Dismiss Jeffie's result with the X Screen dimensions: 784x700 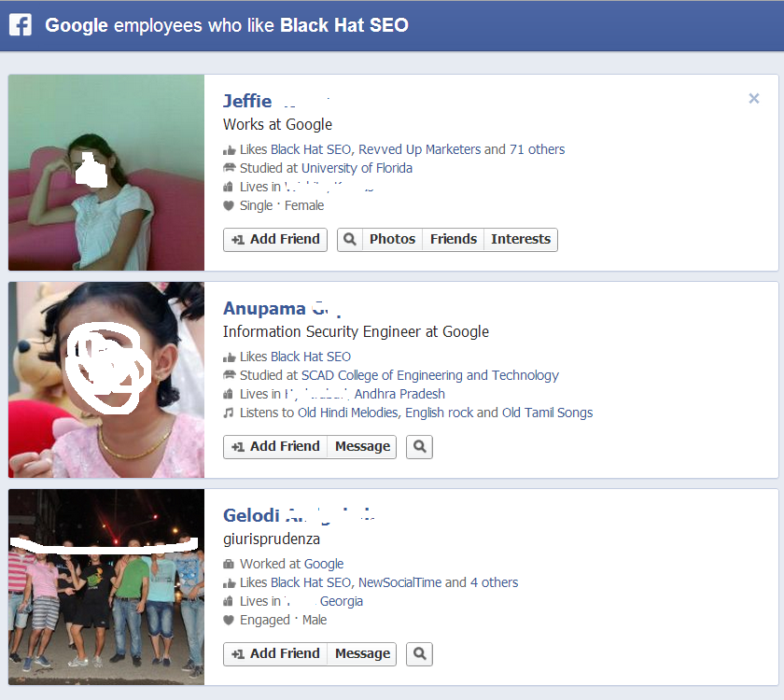point(754,99)
